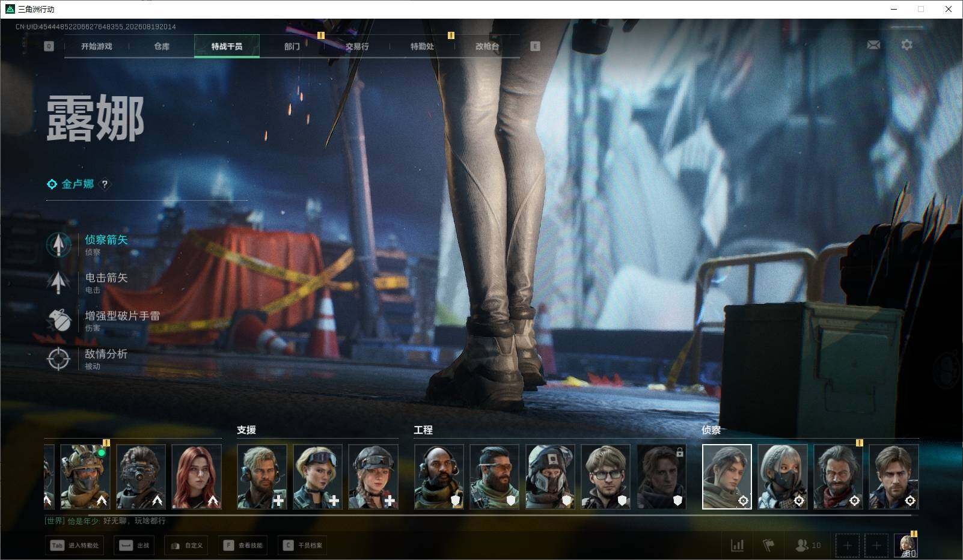Click the 工程 category heading
963x560 pixels.
[x=423, y=430]
